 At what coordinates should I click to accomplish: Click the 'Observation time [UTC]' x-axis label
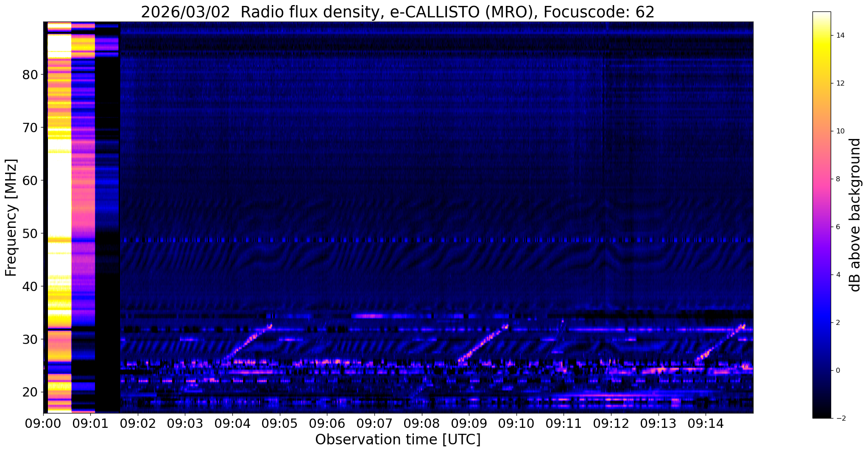(398, 440)
